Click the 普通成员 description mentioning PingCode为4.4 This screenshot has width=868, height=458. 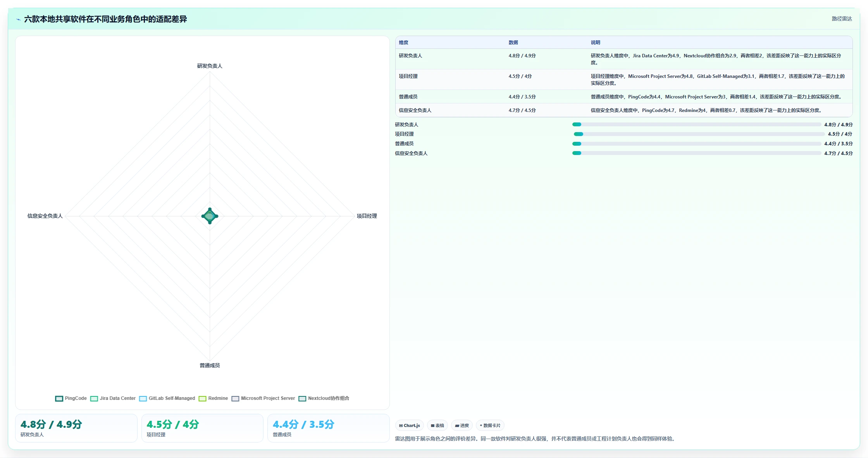tap(717, 97)
